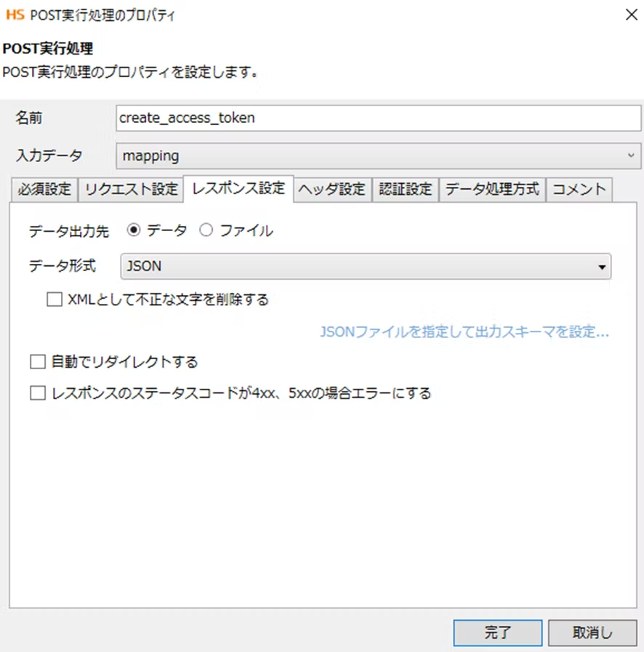Switch to the データ処理方式 tab

pyautogui.click(x=492, y=190)
